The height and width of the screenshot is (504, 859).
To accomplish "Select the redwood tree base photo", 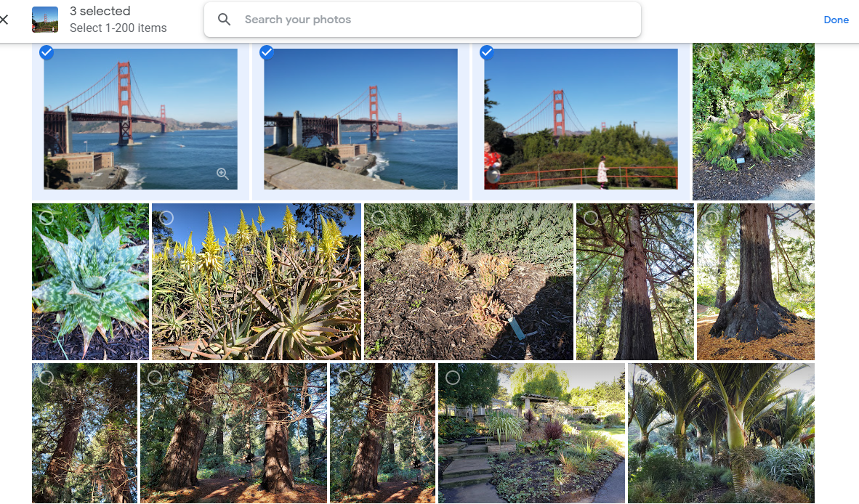I will pos(710,216).
